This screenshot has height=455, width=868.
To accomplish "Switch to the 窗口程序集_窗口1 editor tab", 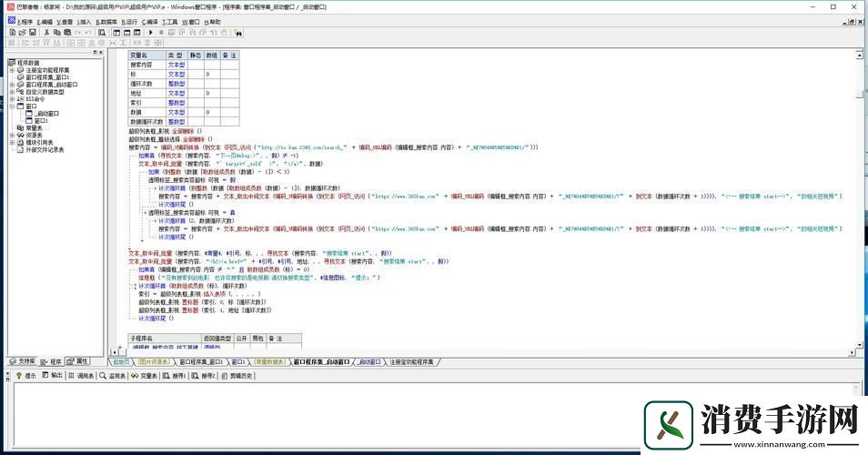I will tap(201, 362).
